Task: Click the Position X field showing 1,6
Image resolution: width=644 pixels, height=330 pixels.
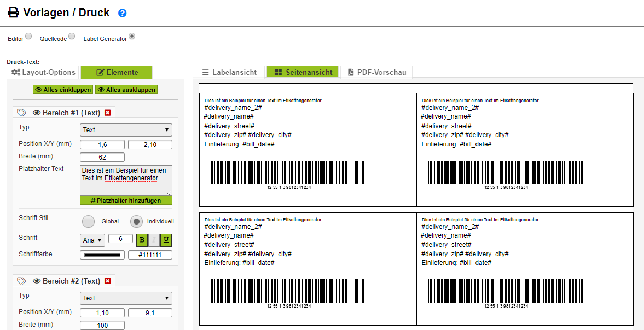Action: click(102, 145)
